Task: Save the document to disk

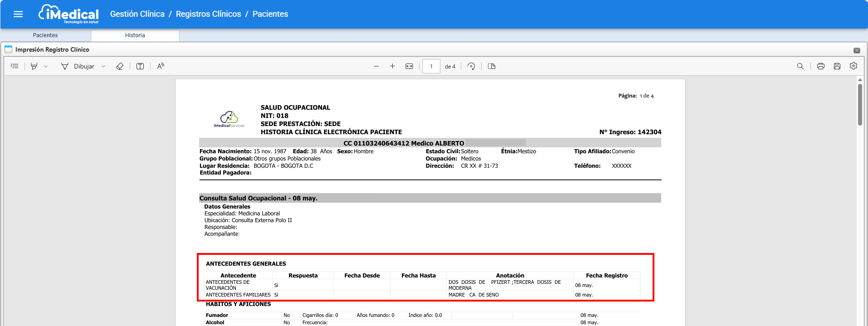Action: pos(837,66)
